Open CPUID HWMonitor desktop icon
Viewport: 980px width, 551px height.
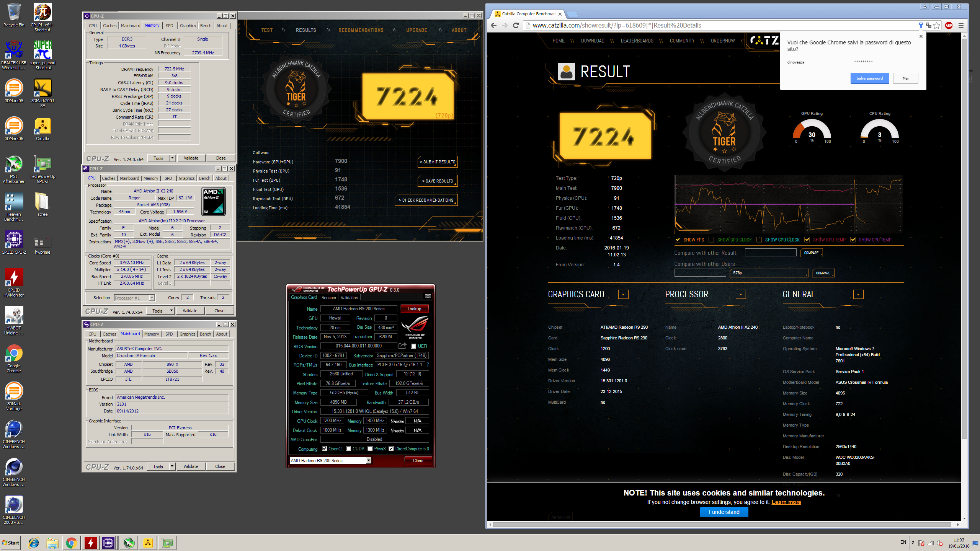coord(14,282)
